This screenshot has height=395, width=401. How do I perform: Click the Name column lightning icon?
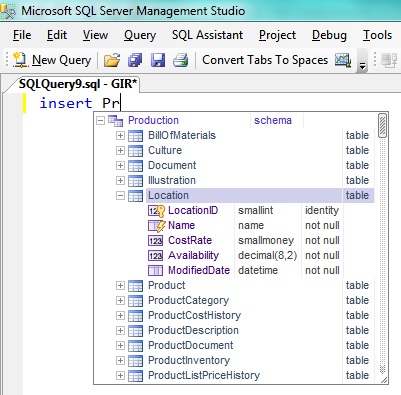tap(156, 226)
